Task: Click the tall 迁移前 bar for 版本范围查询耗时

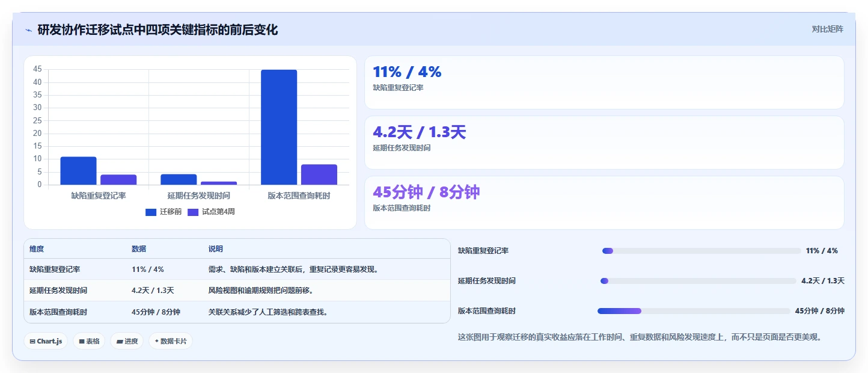Action: 279,127
